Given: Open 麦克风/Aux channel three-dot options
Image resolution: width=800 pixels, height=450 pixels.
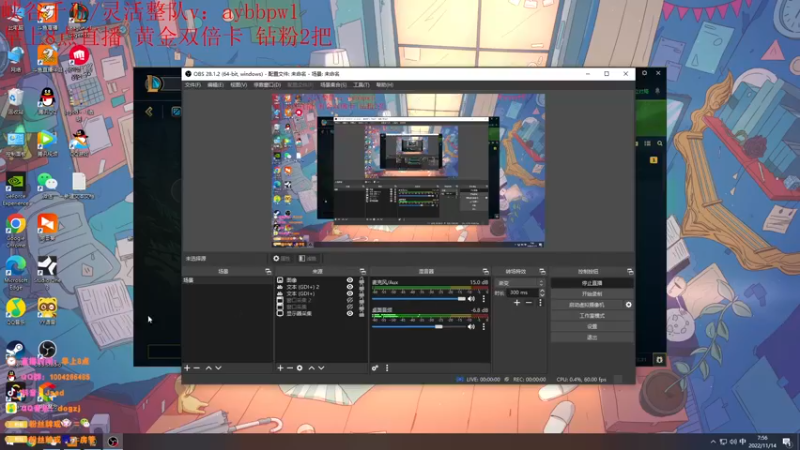Looking at the screenshot, I should 484,299.
